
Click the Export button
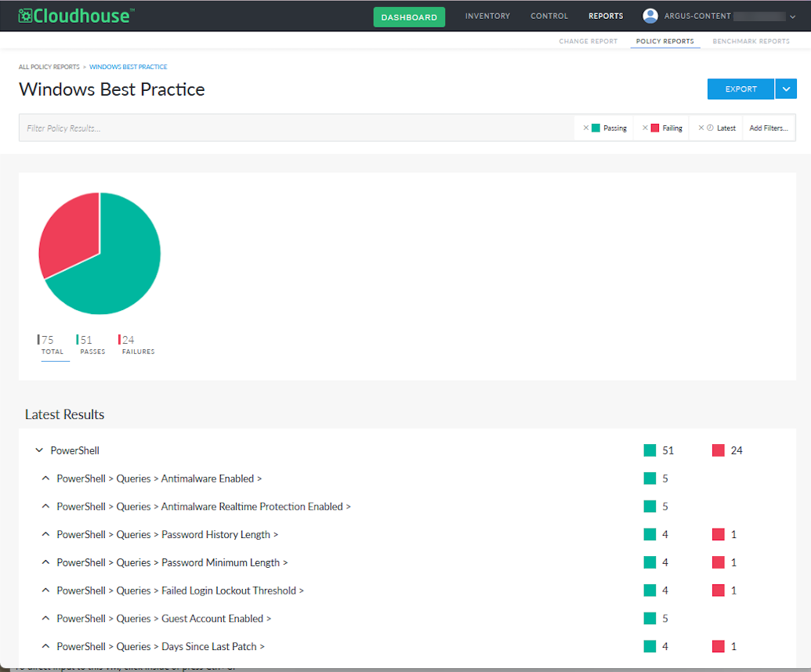pyautogui.click(x=740, y=89)
